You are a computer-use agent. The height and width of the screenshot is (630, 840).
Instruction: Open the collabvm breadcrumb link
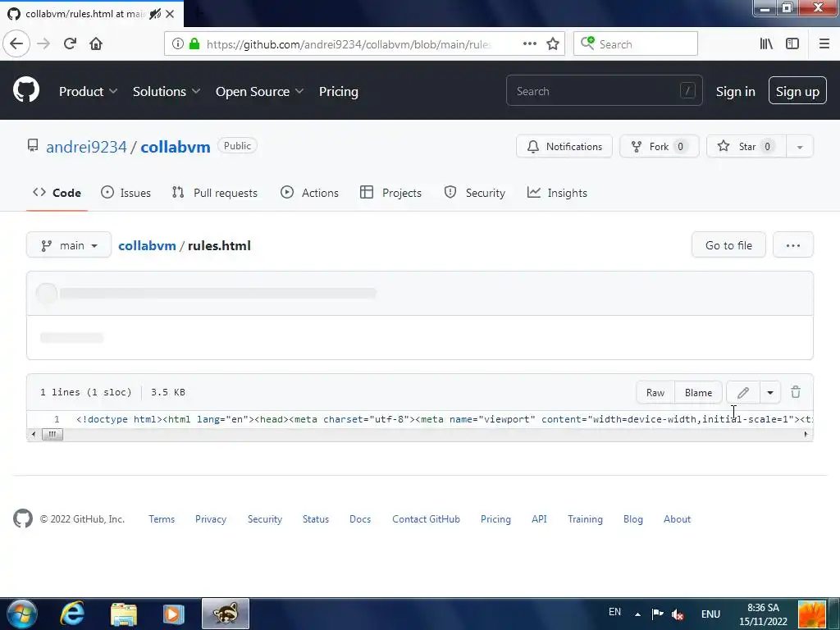[147, 245]
